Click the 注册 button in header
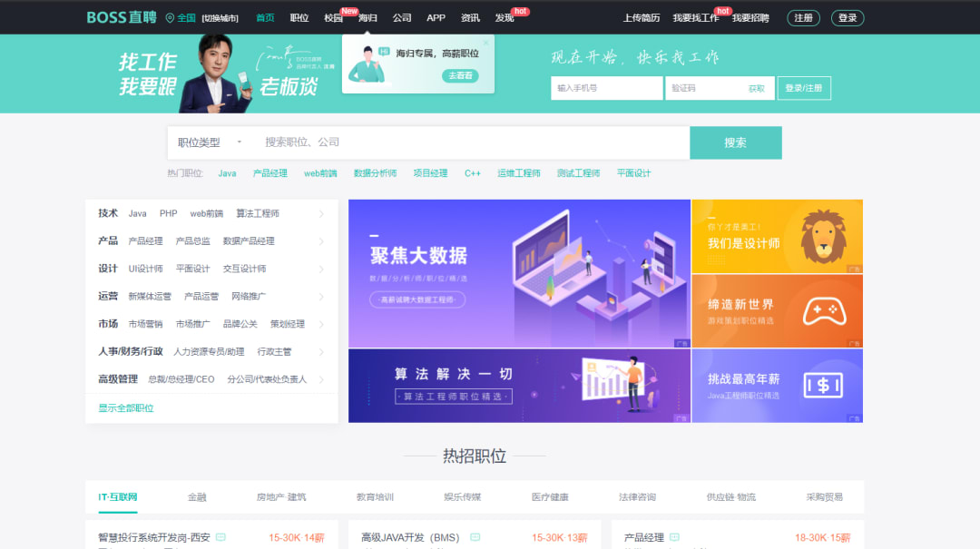 pyautogui.click(x=803, y=18)
